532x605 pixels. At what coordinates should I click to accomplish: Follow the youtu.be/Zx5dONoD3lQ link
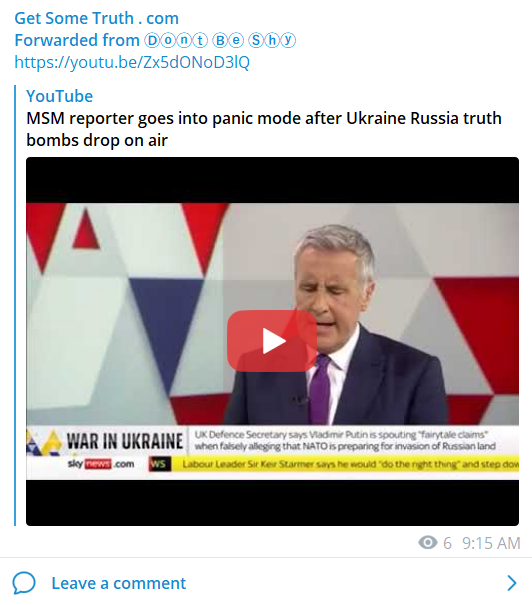click(132, 62)
